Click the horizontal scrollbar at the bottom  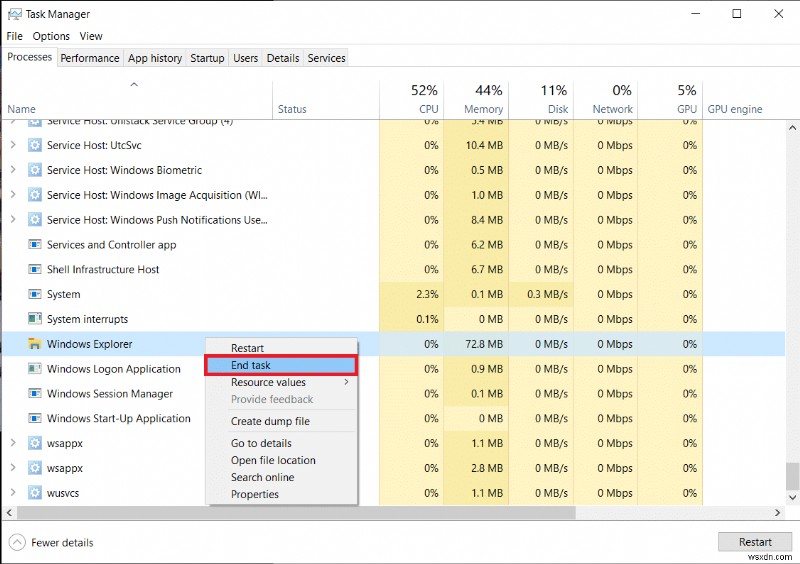tap(300, 512)
